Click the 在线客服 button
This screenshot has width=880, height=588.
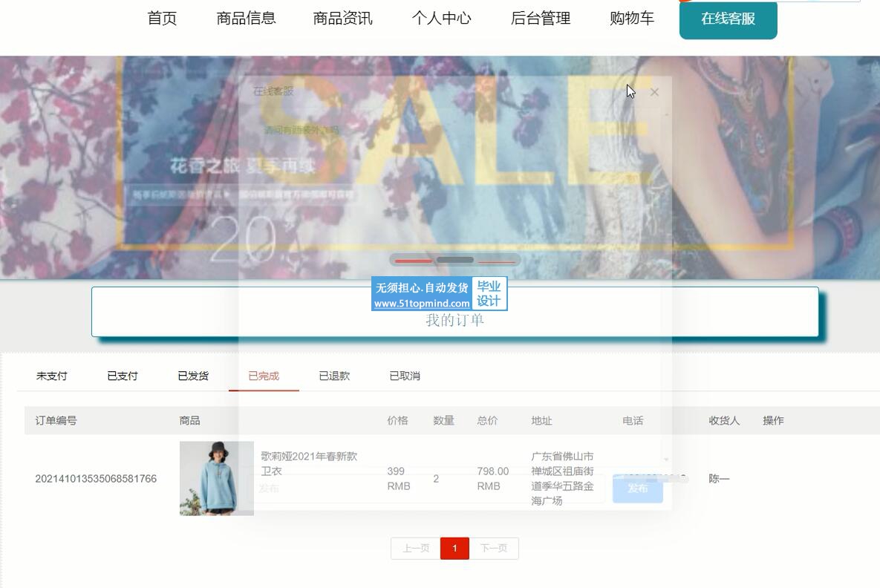click(x=728, y=19)
